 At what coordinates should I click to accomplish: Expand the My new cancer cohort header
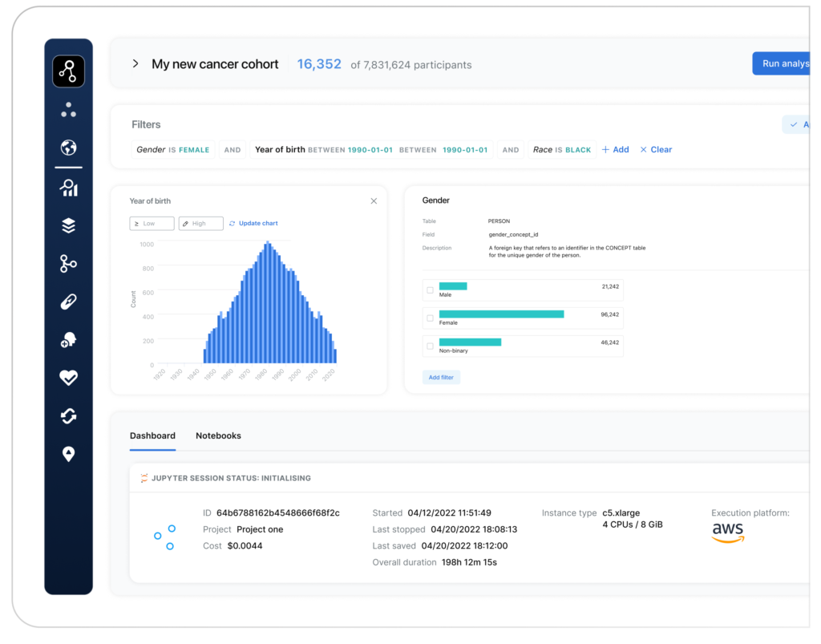tap(135, 63)
